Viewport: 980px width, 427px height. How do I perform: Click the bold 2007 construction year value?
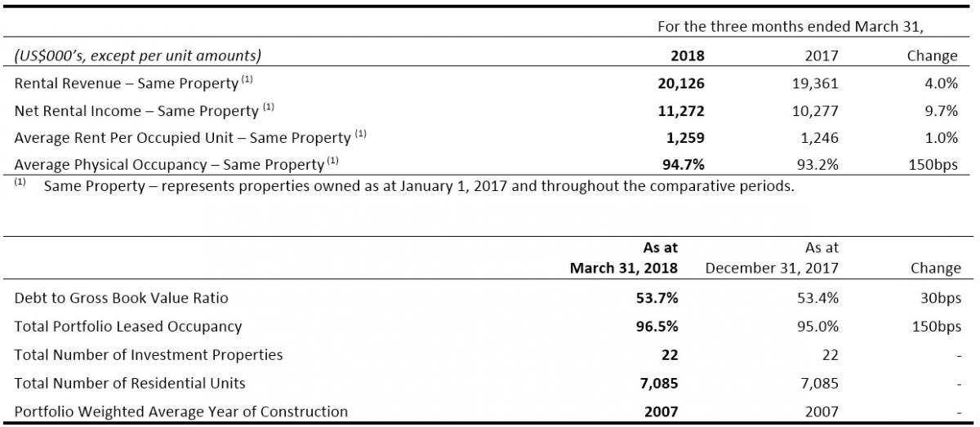661,411
